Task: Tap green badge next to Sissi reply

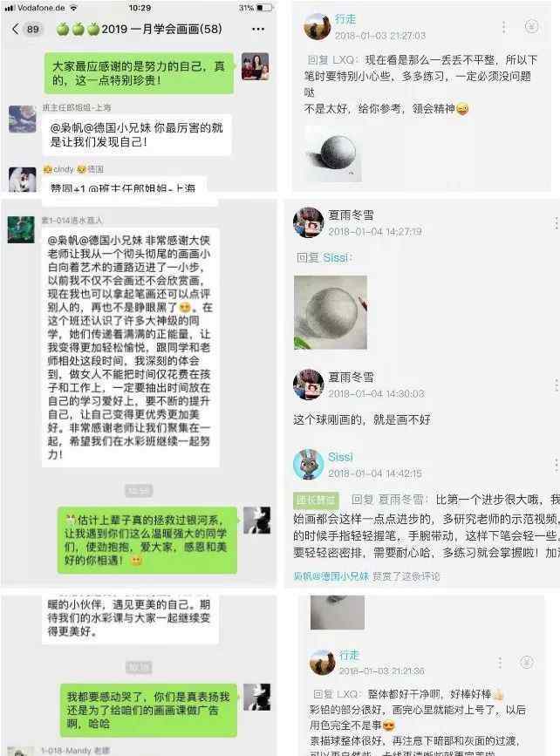Action: pyautogui.click(x=316, y=500)
